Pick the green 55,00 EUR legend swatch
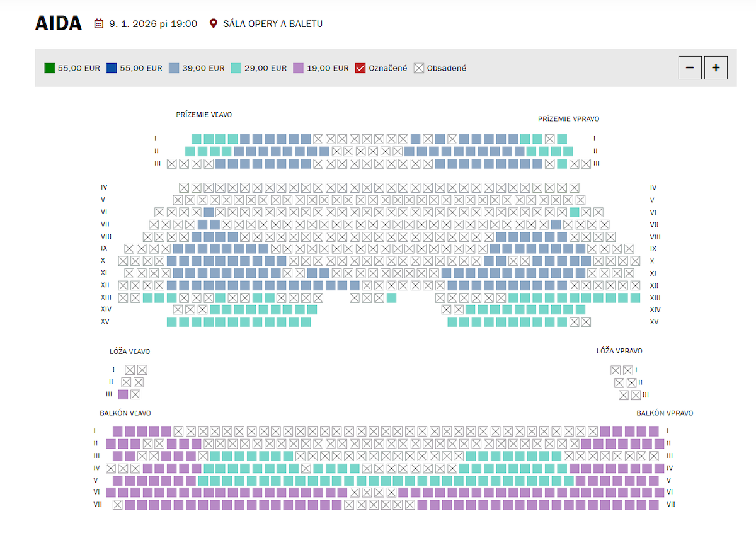The height and width of the screenshot is (538, 756). 50,68
